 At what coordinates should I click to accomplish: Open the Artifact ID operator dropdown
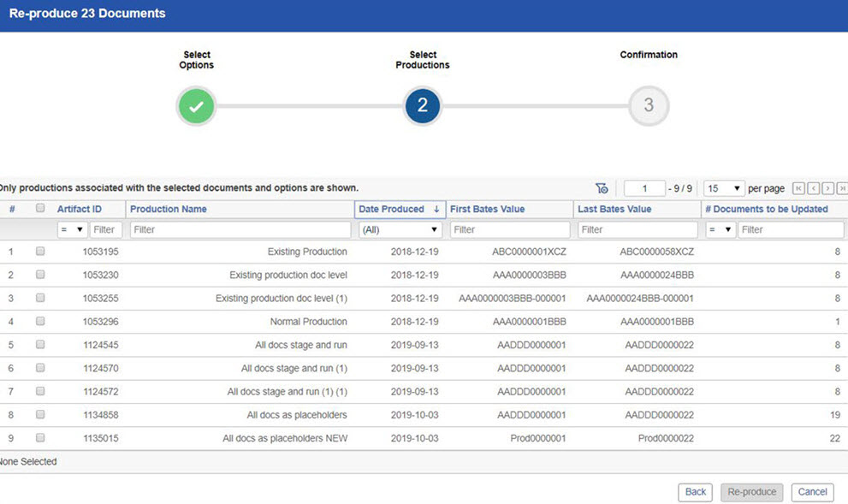click(72, 230)
